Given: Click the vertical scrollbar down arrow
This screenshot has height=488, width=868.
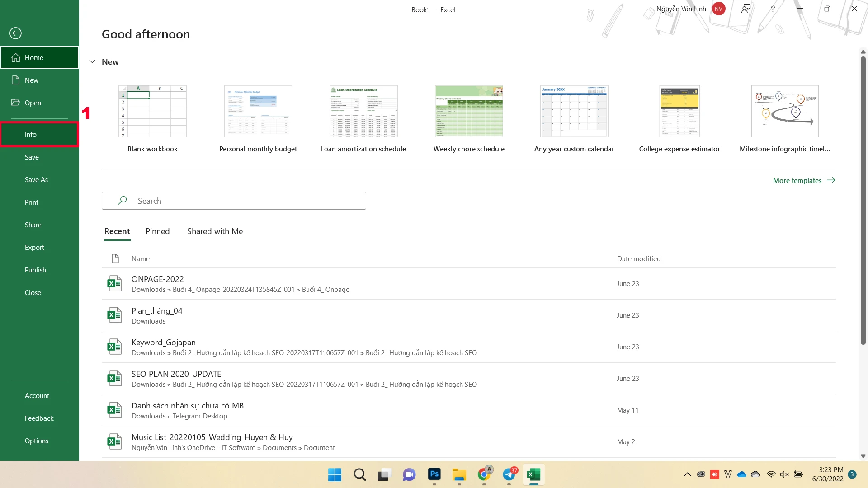Looking at the screenshot, I should point(863,456).
